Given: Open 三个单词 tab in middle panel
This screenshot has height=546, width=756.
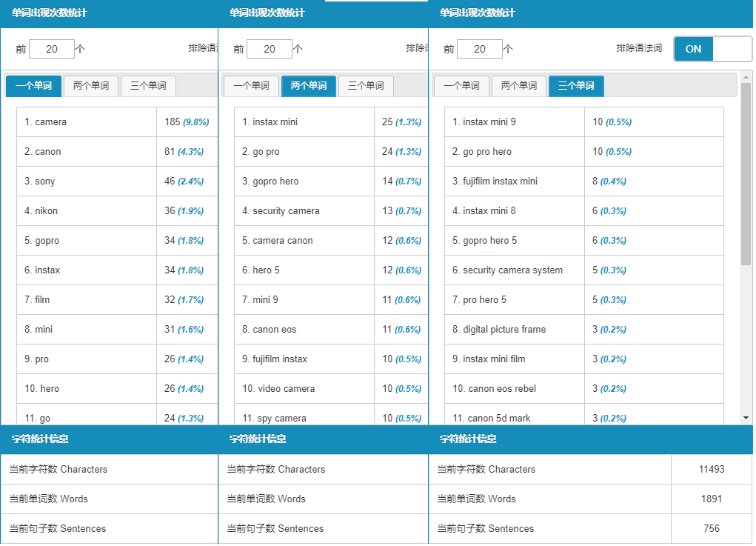Looking at the screenshot, I should click(x=366, y=86).
